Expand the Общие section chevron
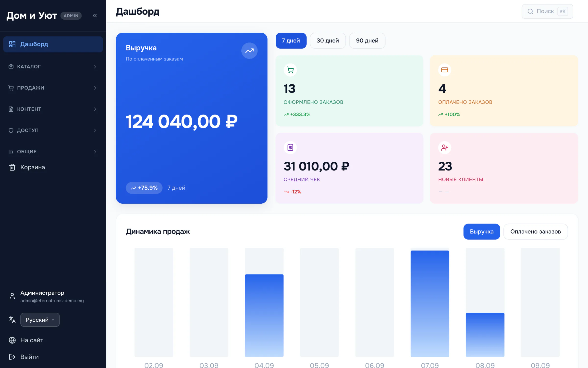 point(95,152)
